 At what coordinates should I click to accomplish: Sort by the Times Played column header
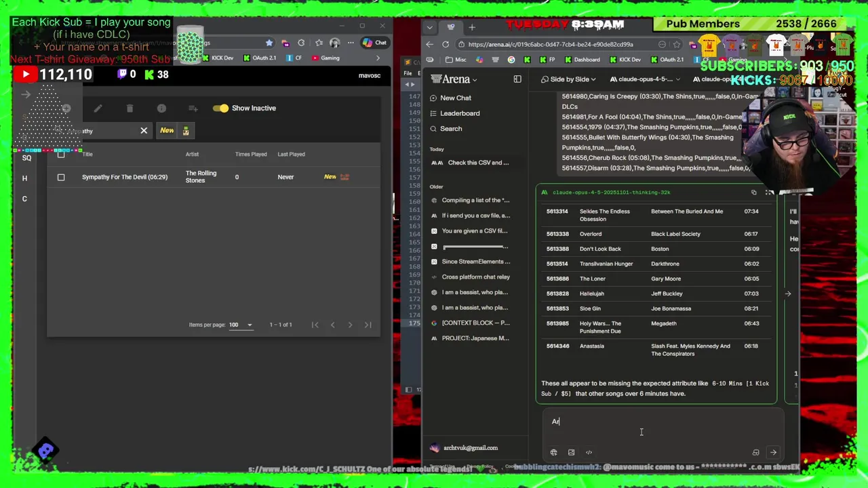click(x=251, y=154)
